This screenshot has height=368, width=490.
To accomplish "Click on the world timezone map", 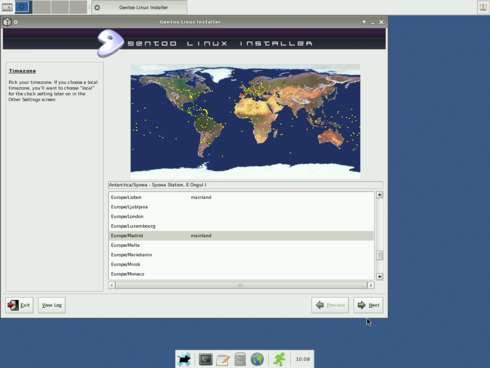I will (245, 121).
